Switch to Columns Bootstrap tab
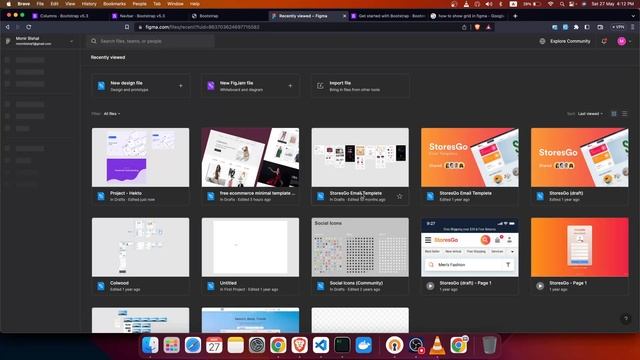This screenshot has height=360, width=640. tap(63, 16)
